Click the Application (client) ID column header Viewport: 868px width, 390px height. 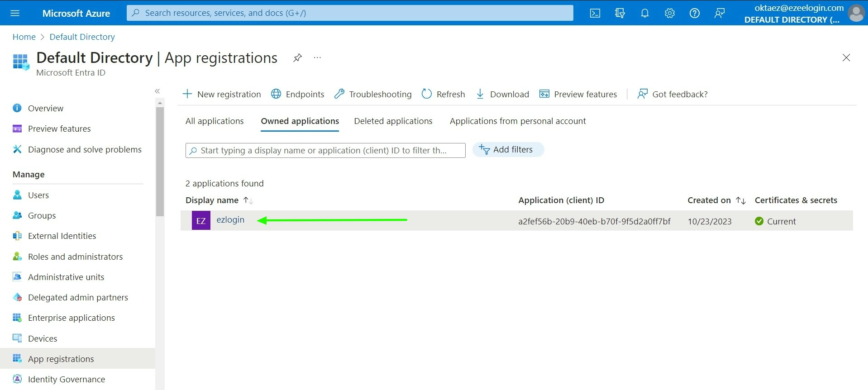pos(561,200)
